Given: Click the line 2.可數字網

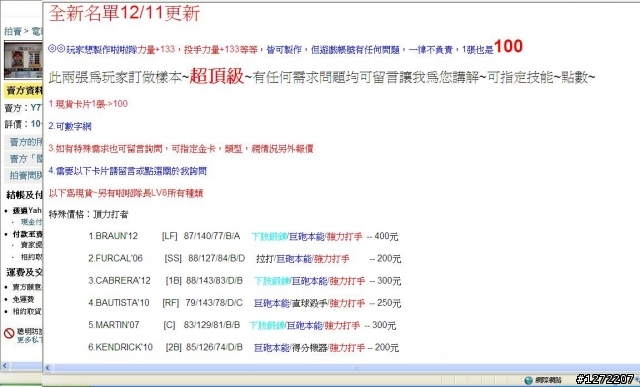Looking at the screenshot, I should (70, 126).
